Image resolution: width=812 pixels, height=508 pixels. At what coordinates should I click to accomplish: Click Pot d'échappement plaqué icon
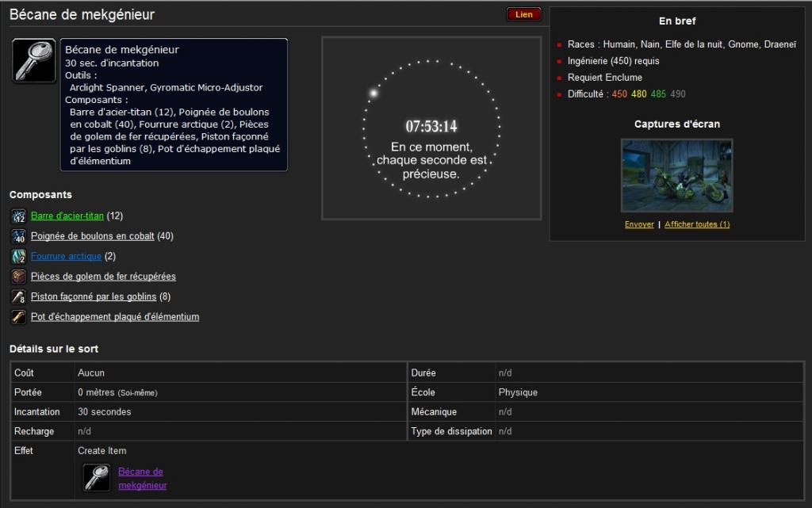point(19,317)
